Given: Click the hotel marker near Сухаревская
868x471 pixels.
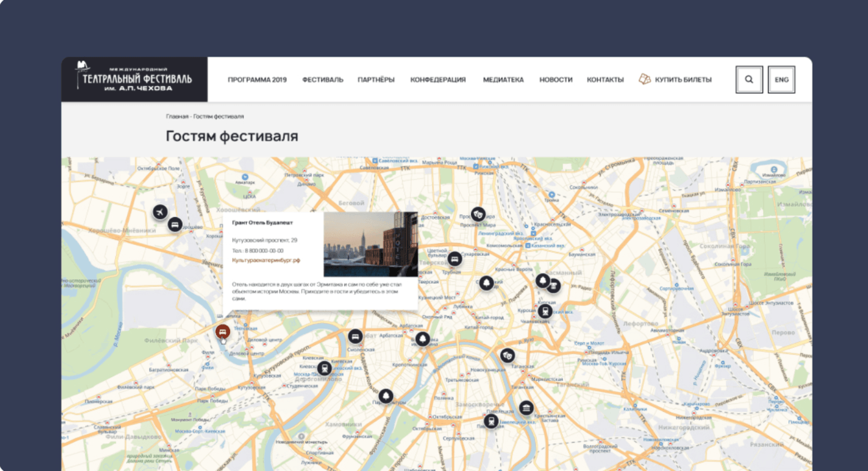Looking at the screenshot, I should point(455,259).
